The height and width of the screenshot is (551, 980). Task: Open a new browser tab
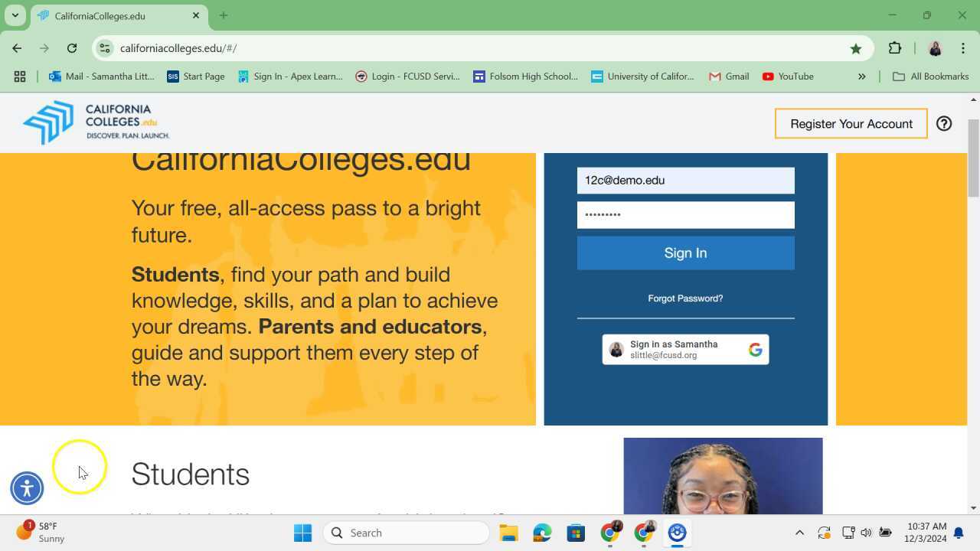click(224, 15)
